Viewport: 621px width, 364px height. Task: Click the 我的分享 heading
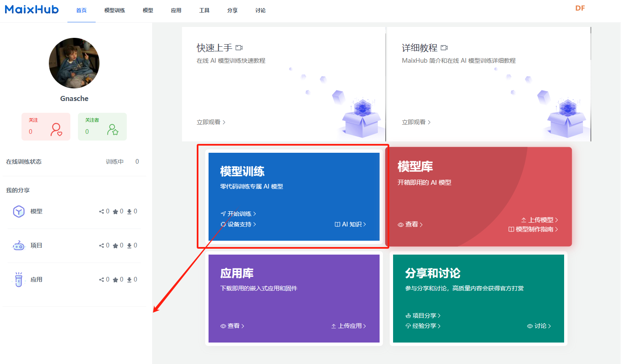point(18,190)
